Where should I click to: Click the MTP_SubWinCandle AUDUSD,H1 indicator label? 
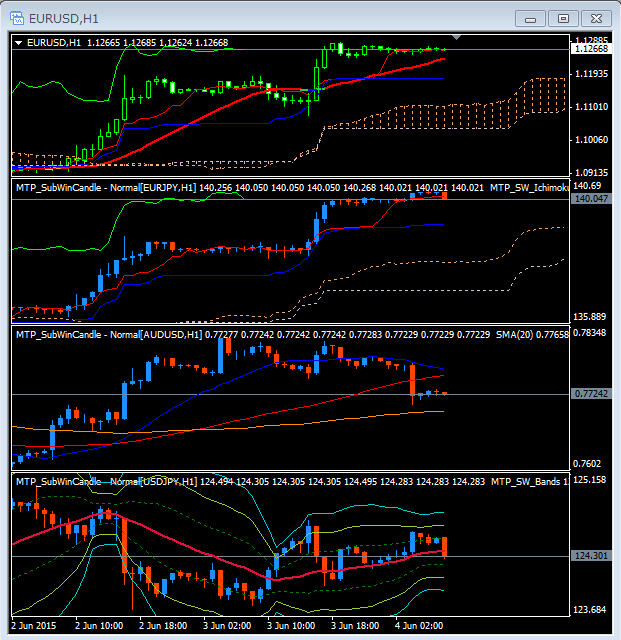(109, 335)
